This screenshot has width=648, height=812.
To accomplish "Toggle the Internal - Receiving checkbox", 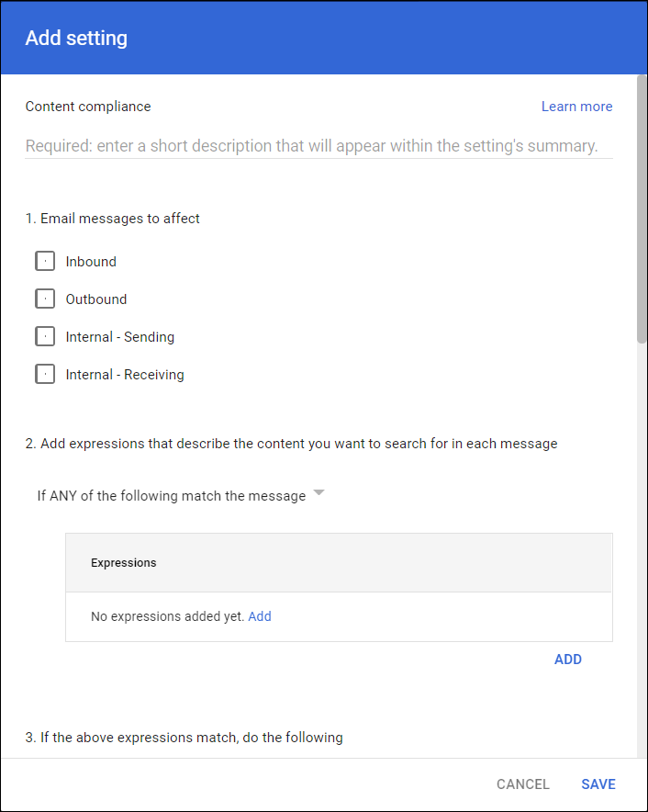I will tap(45, 375).
